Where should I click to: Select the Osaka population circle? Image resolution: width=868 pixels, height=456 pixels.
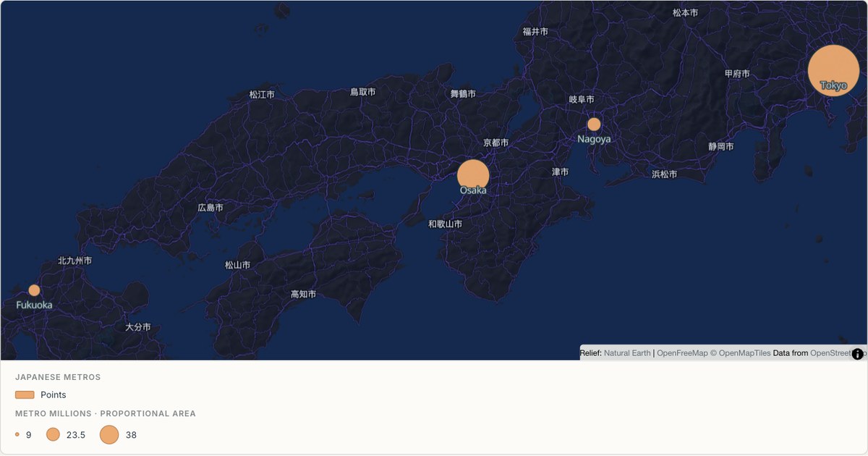473,176
